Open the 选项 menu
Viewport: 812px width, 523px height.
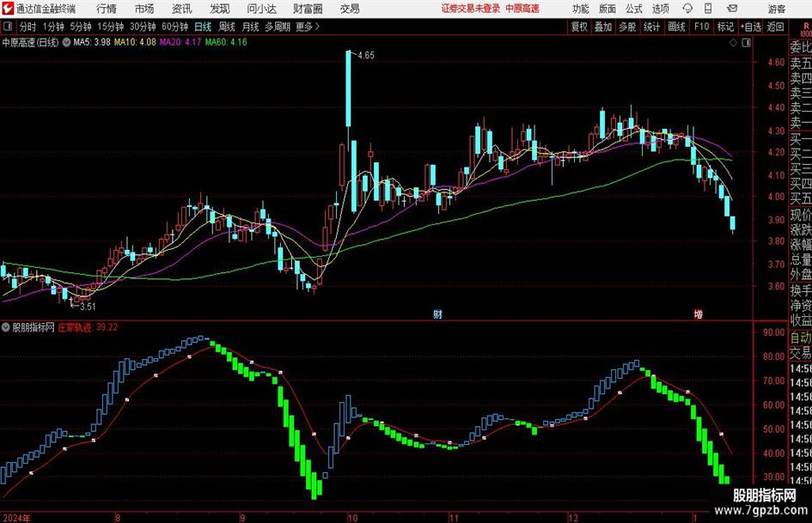click(660, 9)
